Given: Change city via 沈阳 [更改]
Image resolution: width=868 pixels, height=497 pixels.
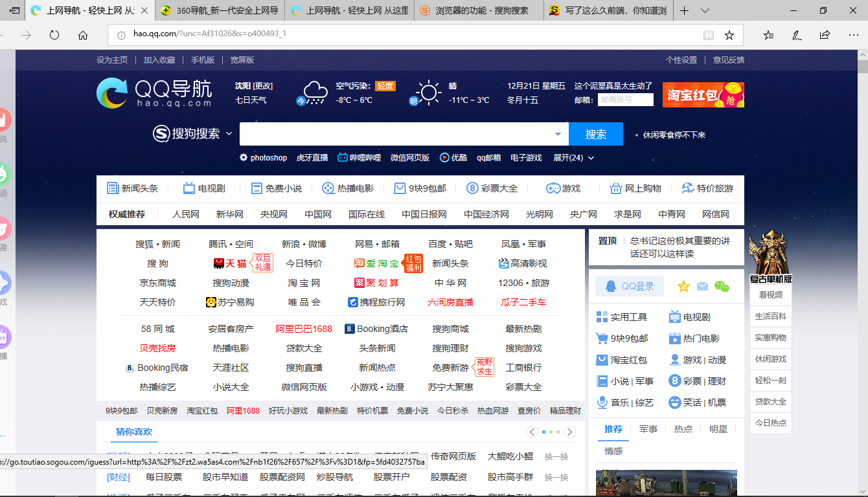Looking at the screenshot, I should [x=253, y=86].
